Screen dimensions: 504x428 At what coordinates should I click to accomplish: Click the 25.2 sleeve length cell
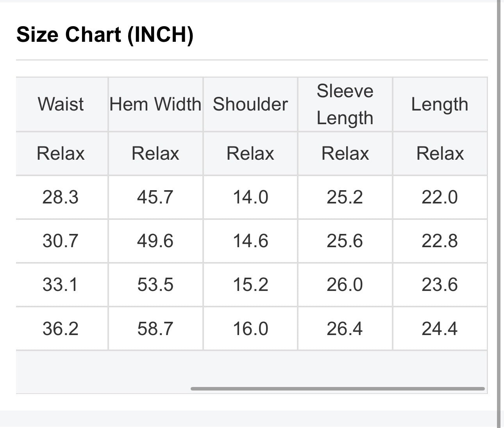[x=345, y=197]
